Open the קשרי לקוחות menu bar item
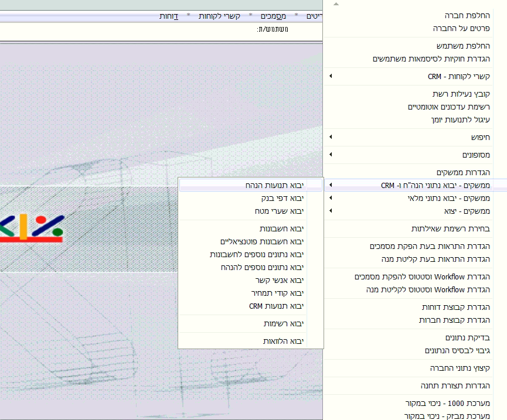507x420 pixels. [219, 16]
